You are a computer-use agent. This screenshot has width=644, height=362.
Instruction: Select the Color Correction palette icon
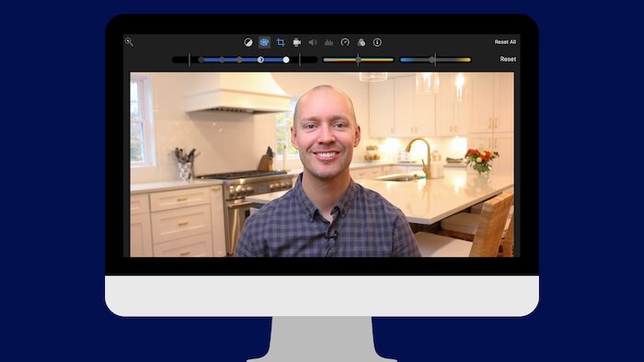[264, 42]
